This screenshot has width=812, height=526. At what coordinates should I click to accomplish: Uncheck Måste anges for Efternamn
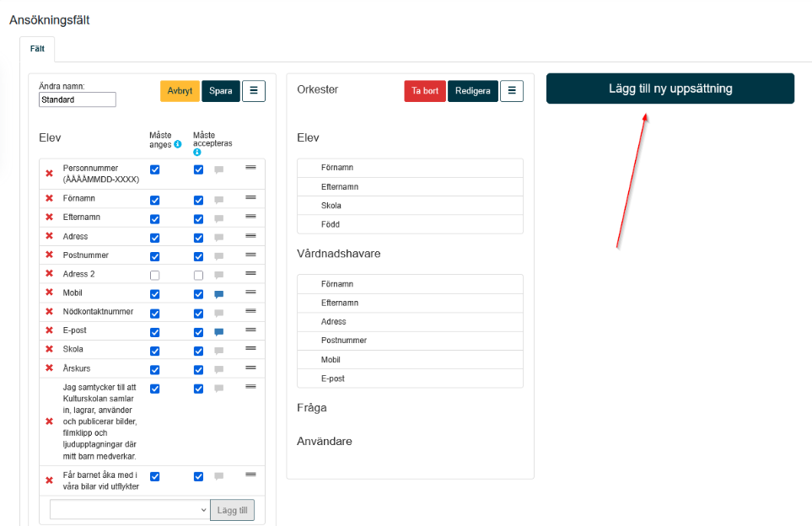click(155, 219)
